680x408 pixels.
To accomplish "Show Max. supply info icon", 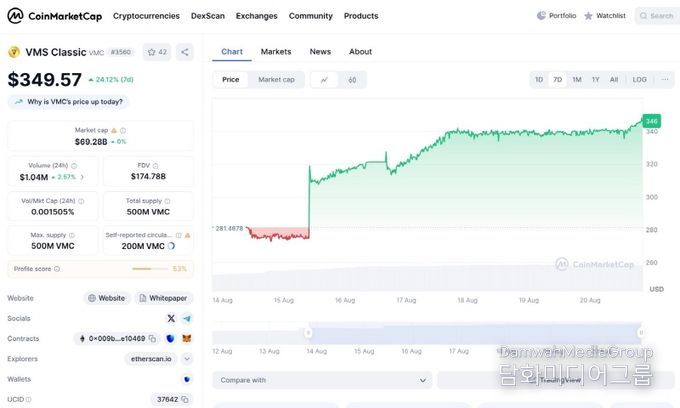I will point(72,235).
